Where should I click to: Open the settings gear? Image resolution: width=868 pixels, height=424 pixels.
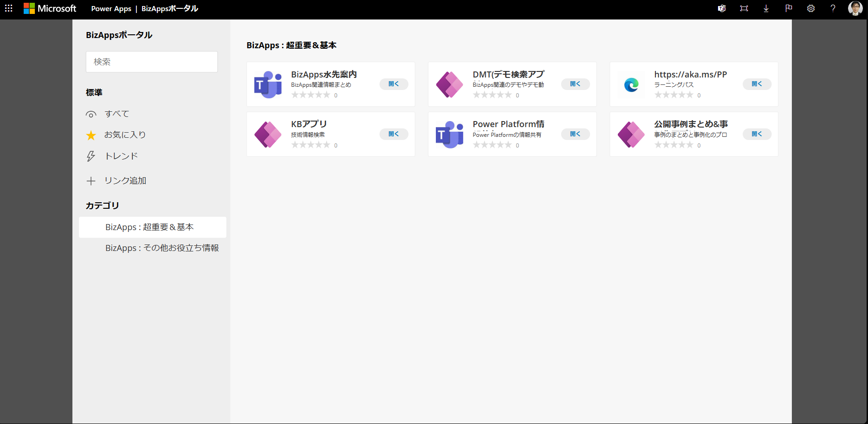tap(810, 8)
